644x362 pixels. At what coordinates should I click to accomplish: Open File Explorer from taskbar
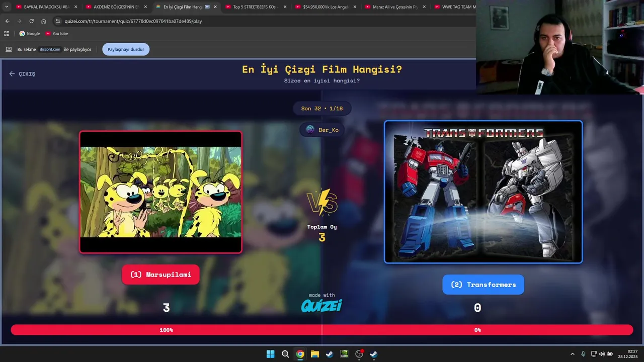point(314,354)
